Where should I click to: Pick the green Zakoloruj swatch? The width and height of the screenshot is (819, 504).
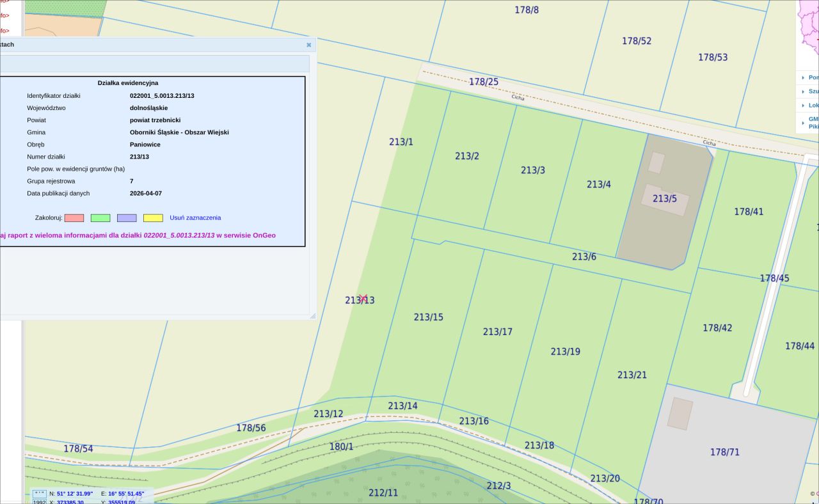click(x=100, y=218)
